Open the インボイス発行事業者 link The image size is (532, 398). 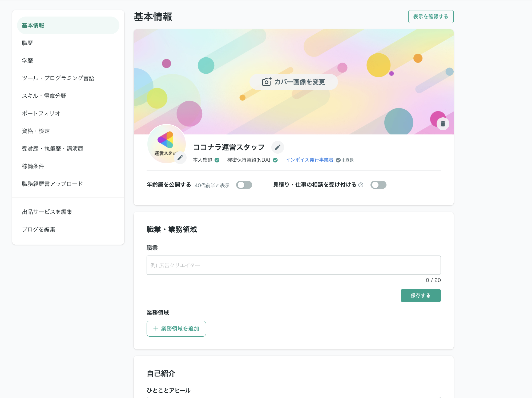(x=309, y=160)
